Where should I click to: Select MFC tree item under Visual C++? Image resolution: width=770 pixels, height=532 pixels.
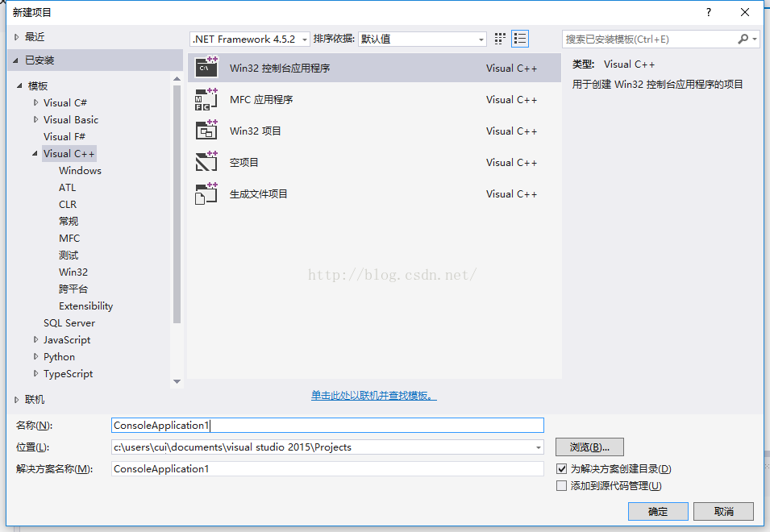[69, 238]
